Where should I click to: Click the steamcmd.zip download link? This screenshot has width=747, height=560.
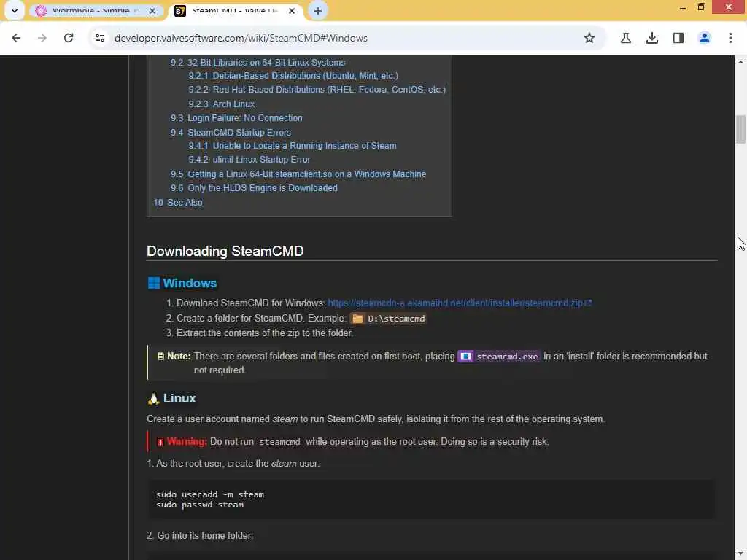(455, 303)
